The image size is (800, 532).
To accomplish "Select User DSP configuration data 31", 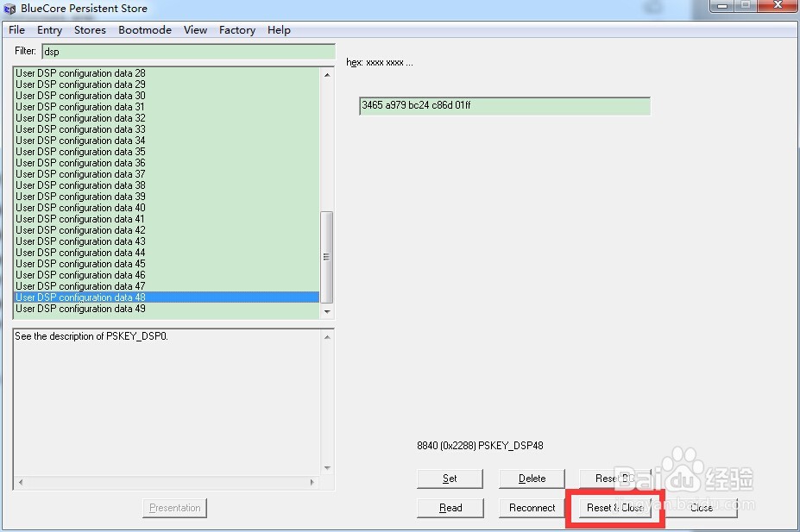I will point(167,107).
